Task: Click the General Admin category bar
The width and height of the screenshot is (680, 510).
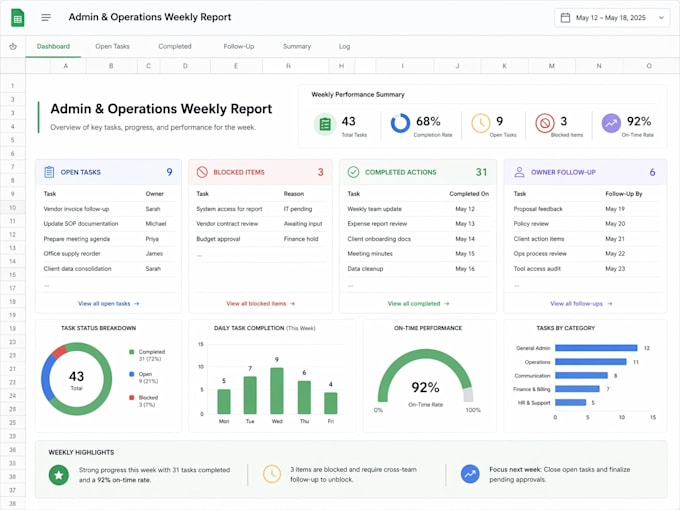Action: tap(596, 348)
